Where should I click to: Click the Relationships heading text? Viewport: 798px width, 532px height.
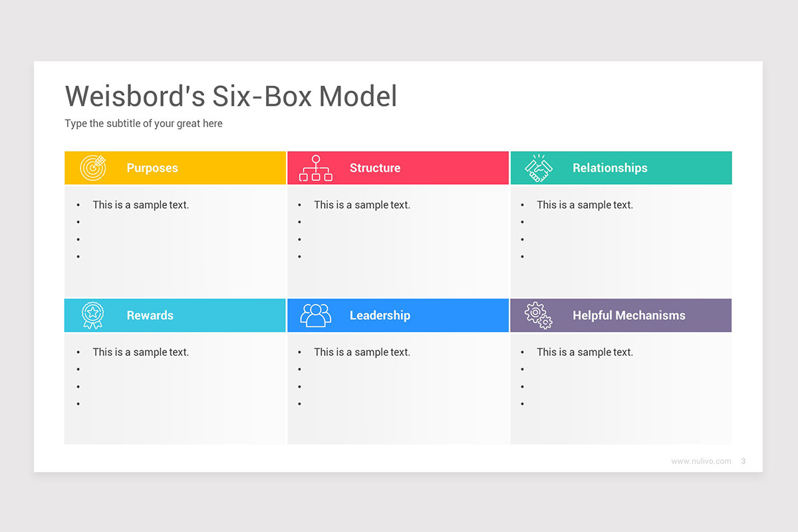(610, 168)
